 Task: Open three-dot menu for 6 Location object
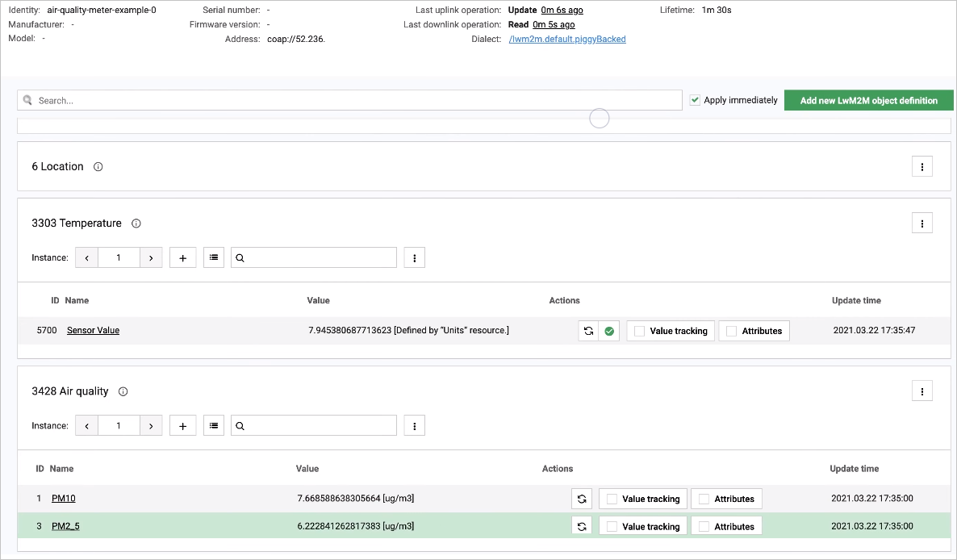pyautogui.click(x=922, y=166)
